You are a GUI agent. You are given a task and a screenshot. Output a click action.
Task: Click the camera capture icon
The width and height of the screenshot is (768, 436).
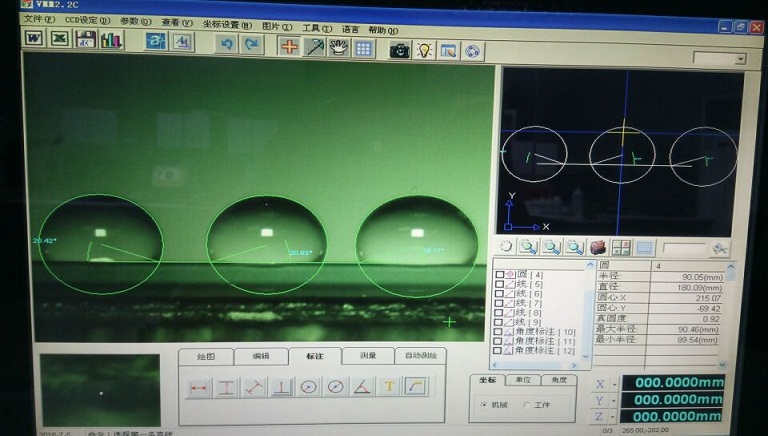(x=400, y=48)
